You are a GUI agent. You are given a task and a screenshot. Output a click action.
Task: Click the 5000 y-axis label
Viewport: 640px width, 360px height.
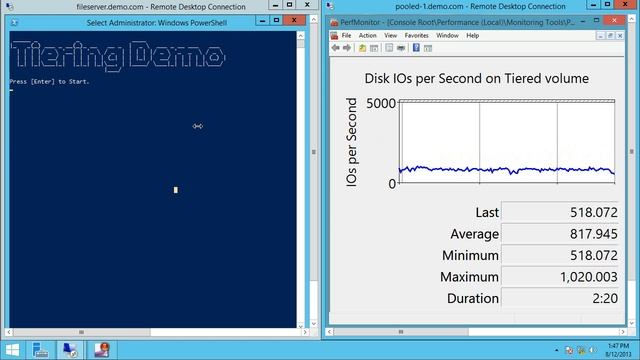(x=381, y=104)
